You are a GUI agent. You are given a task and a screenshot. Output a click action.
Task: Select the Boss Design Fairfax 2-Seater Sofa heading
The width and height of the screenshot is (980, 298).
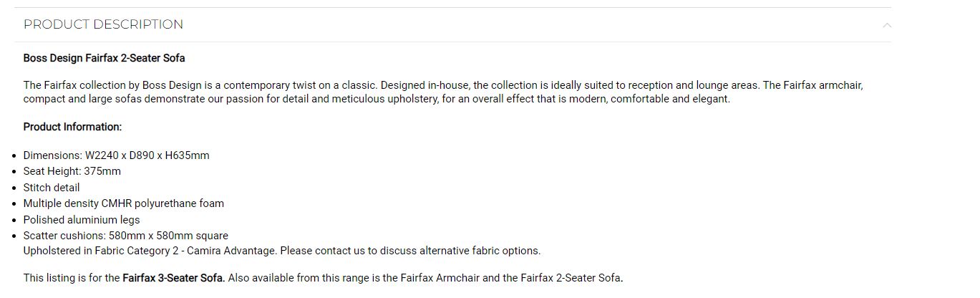tap(105, 58)
